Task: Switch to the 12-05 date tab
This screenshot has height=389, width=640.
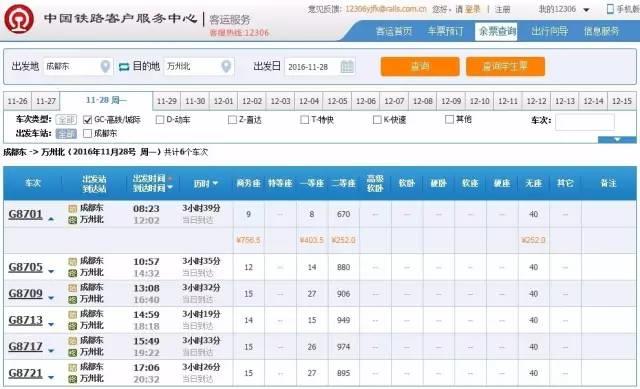Action: pos(337,101)
